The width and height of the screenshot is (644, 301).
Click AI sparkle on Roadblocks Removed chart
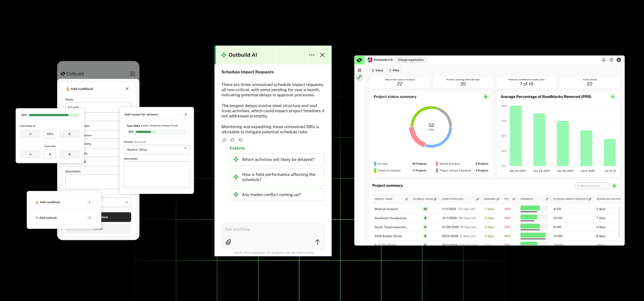pyautogui.click(x=613, y=97)
